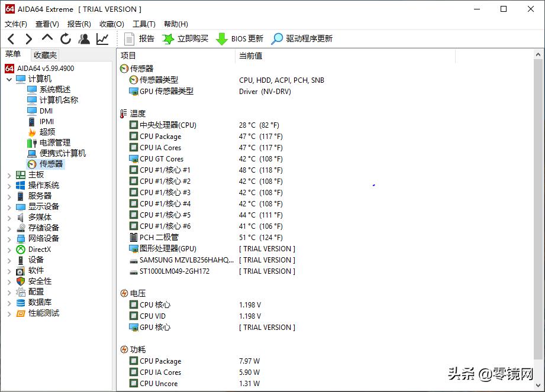Select the DMI tree item
The height and width of the screenshot is (392, 545).
click(44, 111)
